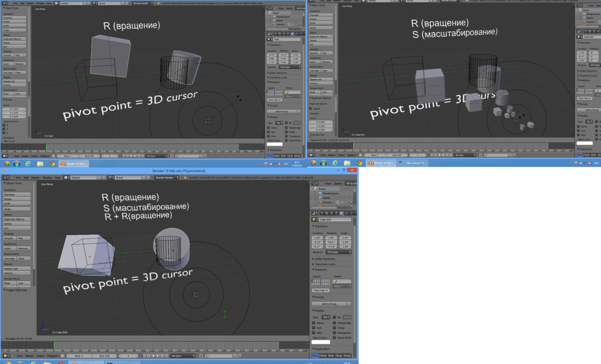Open the display Type dropdown in bottom window Display panel
The height and width of the screenshot is (364, 601).
coord(326,317)
